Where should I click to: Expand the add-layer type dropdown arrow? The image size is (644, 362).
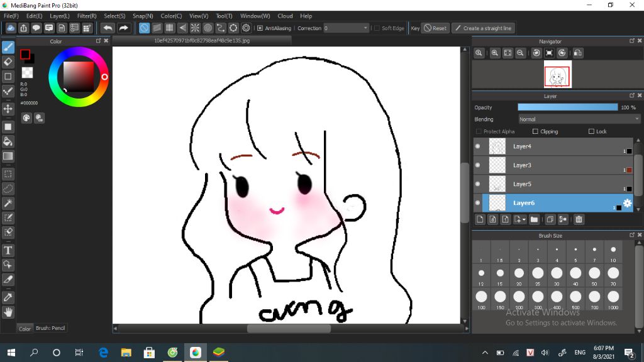tap(524, 219)
